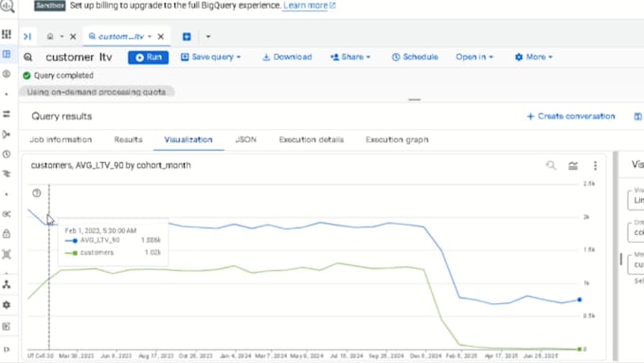
Task: Zoom the chart with magnifier icon
Action: click(x=551, y=165)
